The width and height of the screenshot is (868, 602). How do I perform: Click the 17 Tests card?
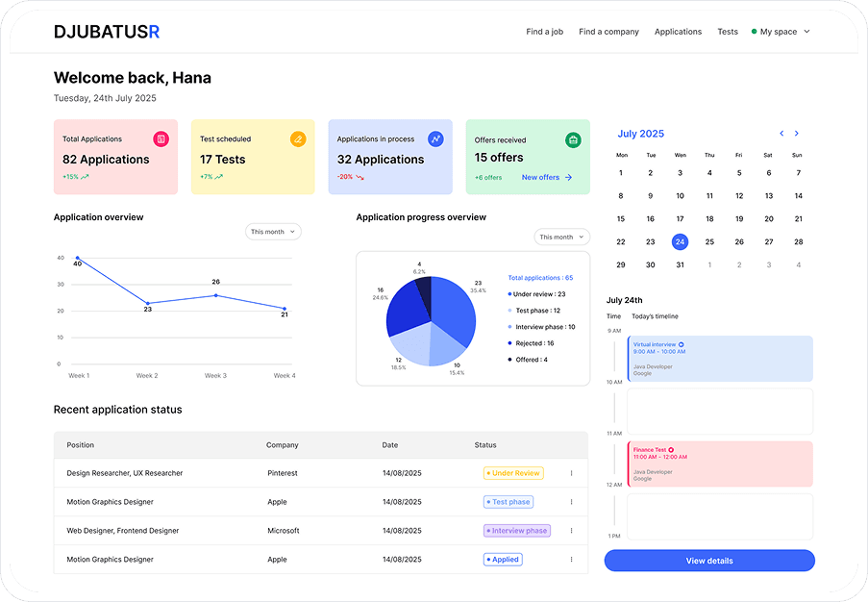point(253,157)
